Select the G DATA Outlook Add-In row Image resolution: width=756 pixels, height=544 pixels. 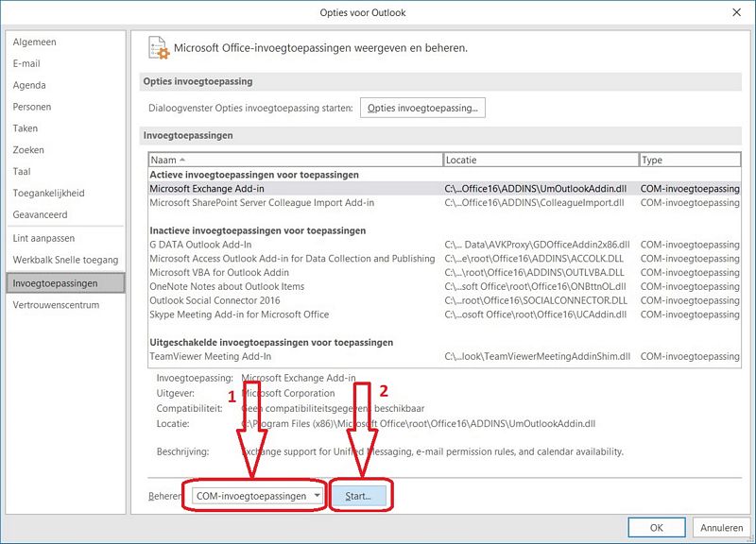click(444, 245)
